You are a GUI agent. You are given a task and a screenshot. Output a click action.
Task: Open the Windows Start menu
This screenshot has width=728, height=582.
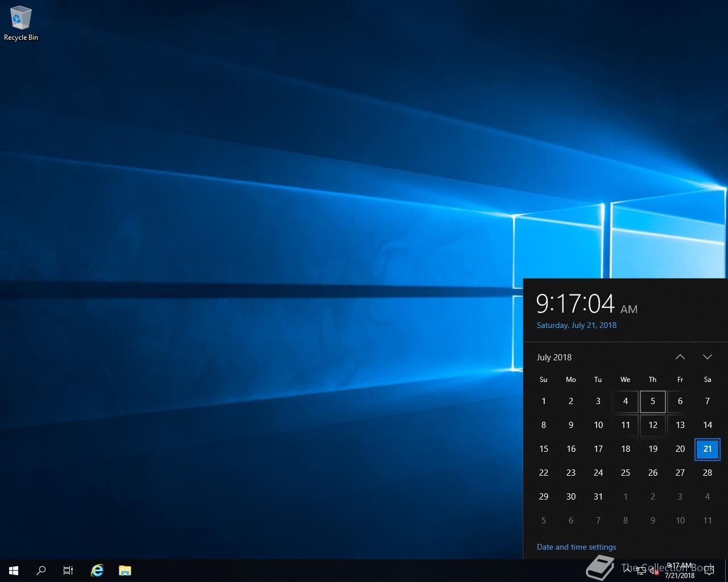click(14, 571)
